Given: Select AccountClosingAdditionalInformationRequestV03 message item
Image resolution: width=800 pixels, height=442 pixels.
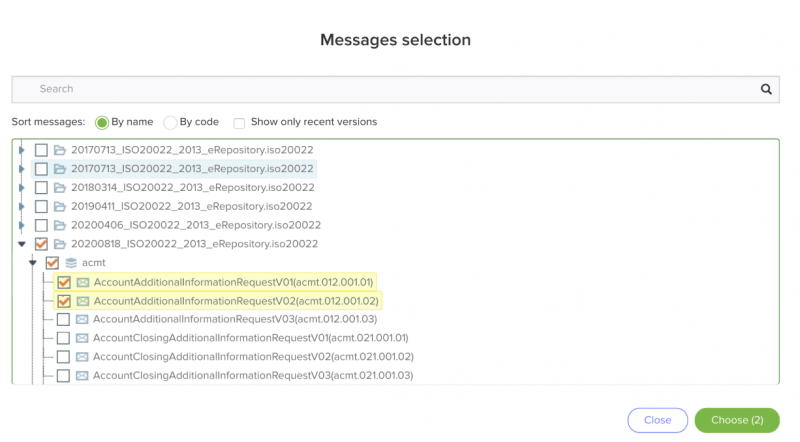Looking at the screenshot, I should (x=253, y=376).
